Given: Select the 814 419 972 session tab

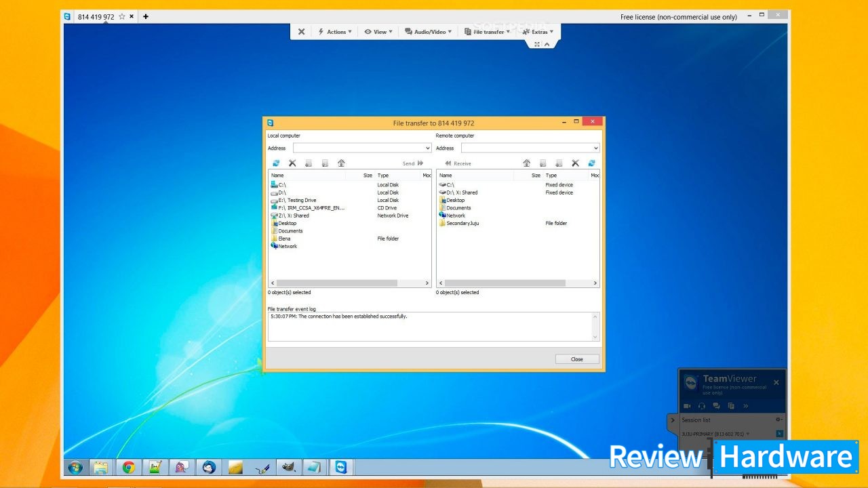Looking at the screenshot, I should coord(96,16).
